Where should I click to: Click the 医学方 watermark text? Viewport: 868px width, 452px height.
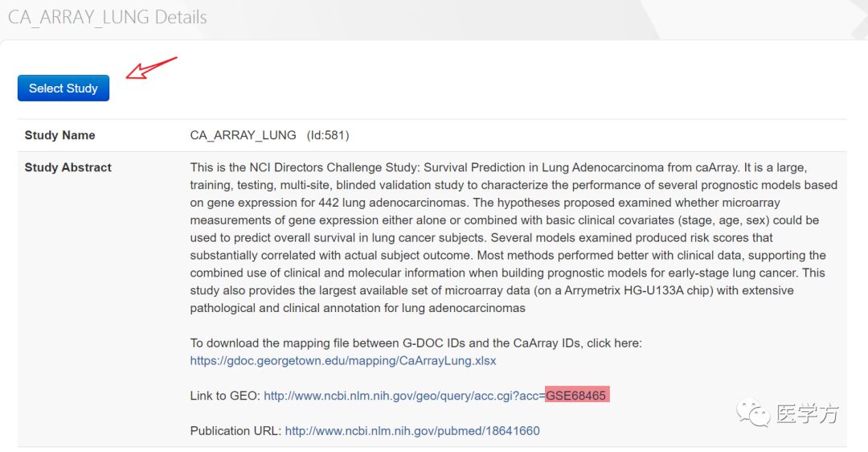coord(807,413)
